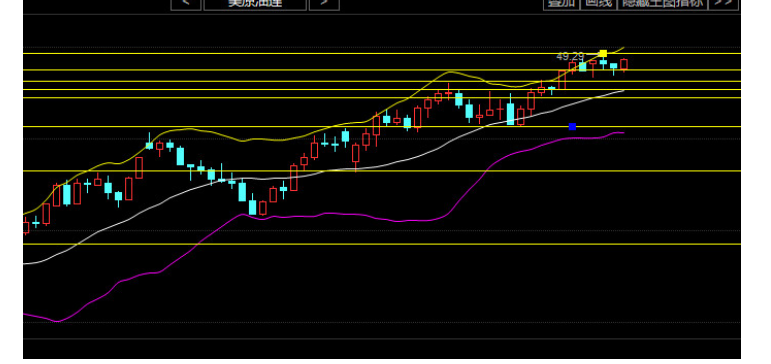The image size is (771, 364).
Task: Open the 画线 drawing tools
Action: click(x=598, y=4)
